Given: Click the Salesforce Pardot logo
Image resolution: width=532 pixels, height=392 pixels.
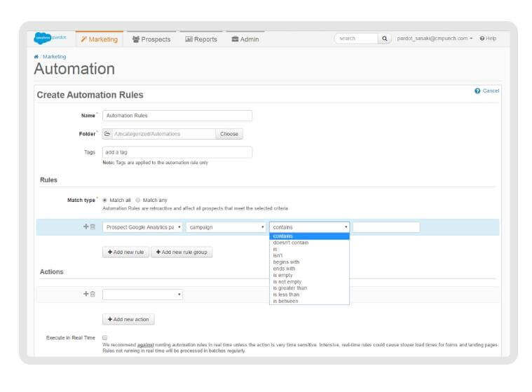Looking at the screenshot, I should click(x=53, y=39).
